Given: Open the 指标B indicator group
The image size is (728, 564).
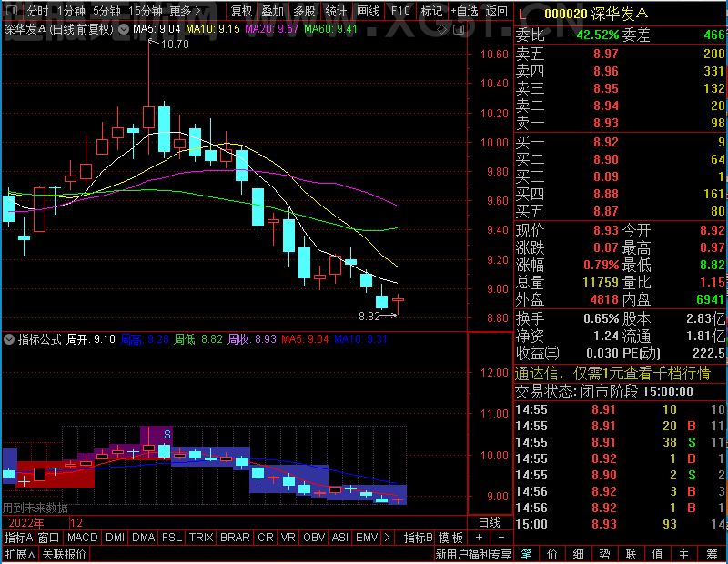Looking at the screenshot, I should tap(418, 538).
